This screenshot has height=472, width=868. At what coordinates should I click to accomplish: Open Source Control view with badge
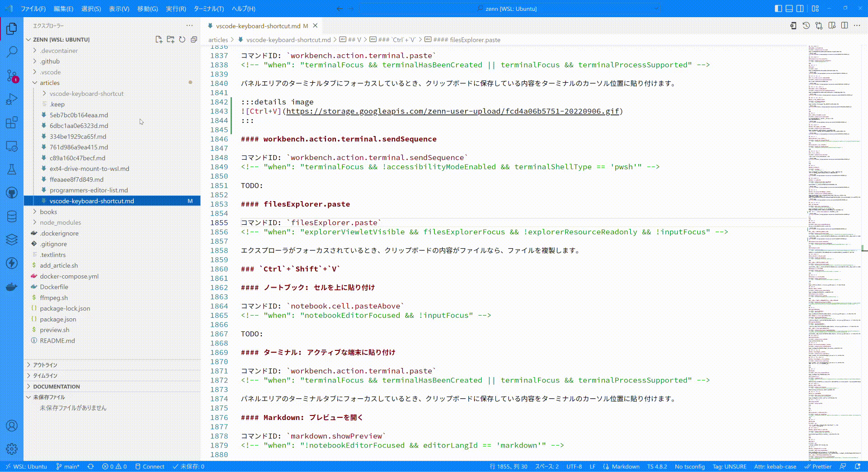point(12,76)
